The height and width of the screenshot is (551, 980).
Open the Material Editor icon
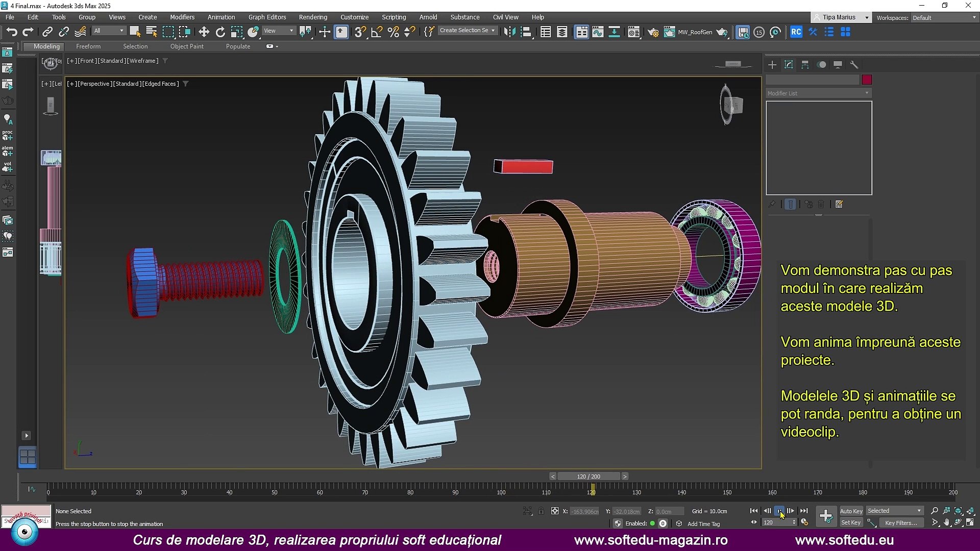(x=633, y=32)
